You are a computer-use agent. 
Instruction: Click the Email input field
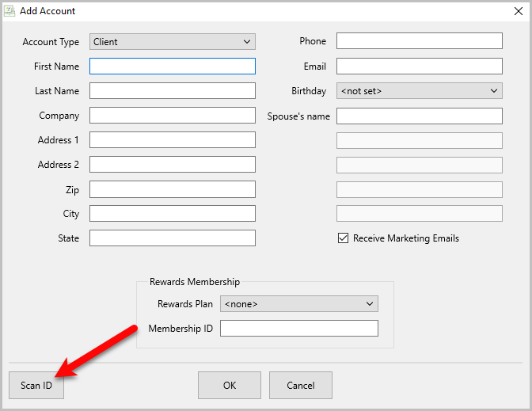click(x=420, y=67)
